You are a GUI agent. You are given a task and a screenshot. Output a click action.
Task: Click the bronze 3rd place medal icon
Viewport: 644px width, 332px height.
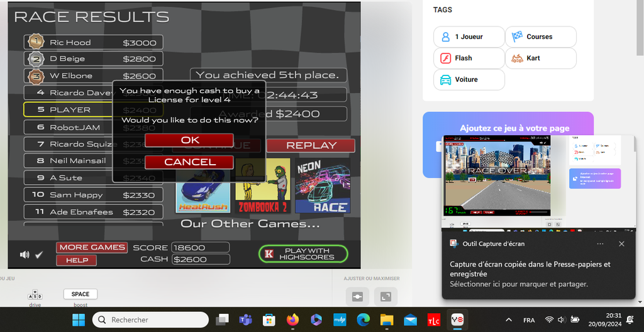(x=36, y=76)
